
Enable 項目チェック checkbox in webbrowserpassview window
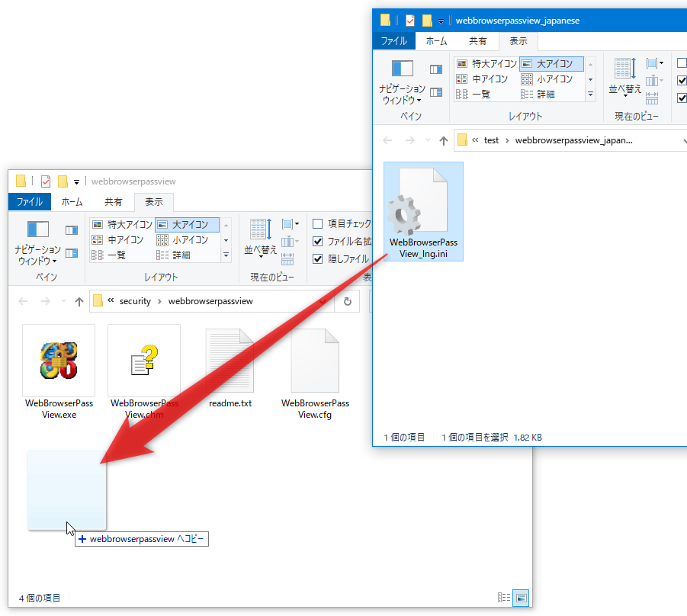pyautogui.click(x=318, y=224)
